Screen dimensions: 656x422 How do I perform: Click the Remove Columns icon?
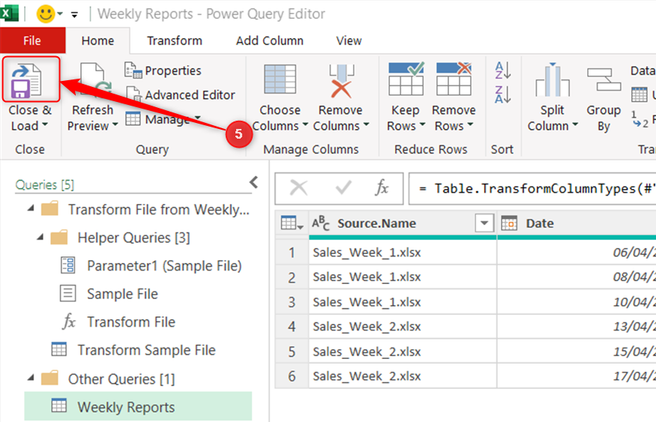click(x=341, y=81)
